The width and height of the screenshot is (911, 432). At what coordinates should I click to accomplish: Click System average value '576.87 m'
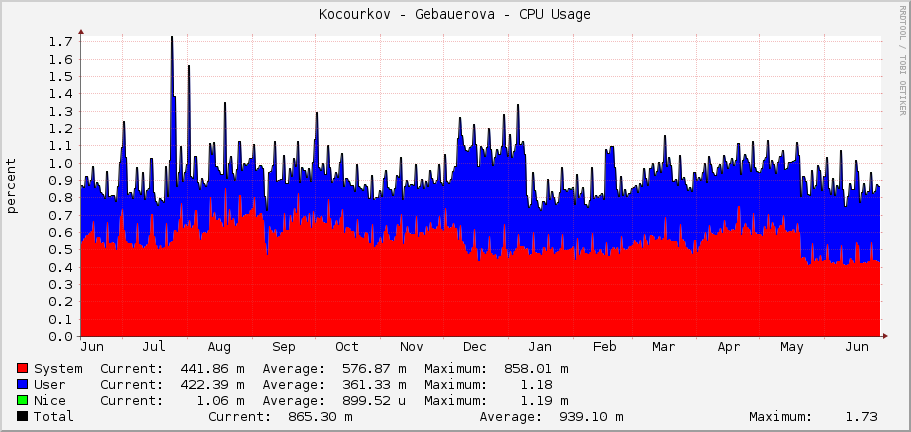point(374,369)
